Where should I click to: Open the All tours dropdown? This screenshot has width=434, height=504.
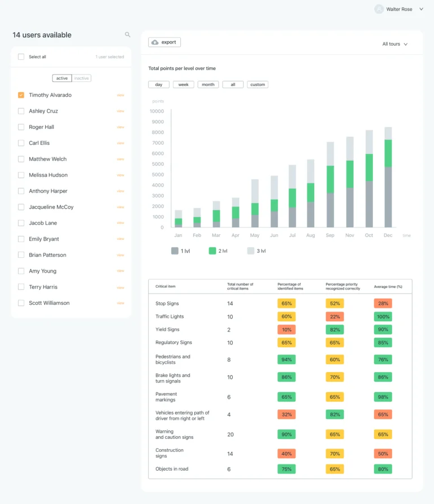tap(394, 44)
